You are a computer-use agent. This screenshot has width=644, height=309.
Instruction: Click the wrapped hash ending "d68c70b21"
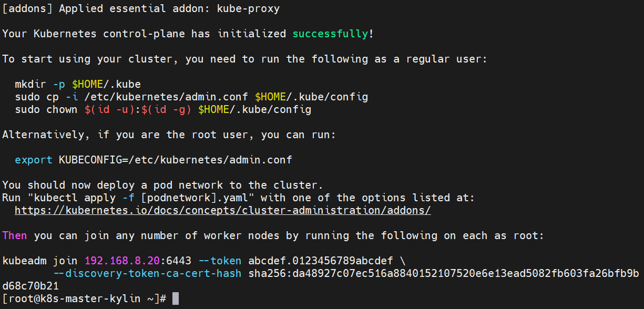30,286
